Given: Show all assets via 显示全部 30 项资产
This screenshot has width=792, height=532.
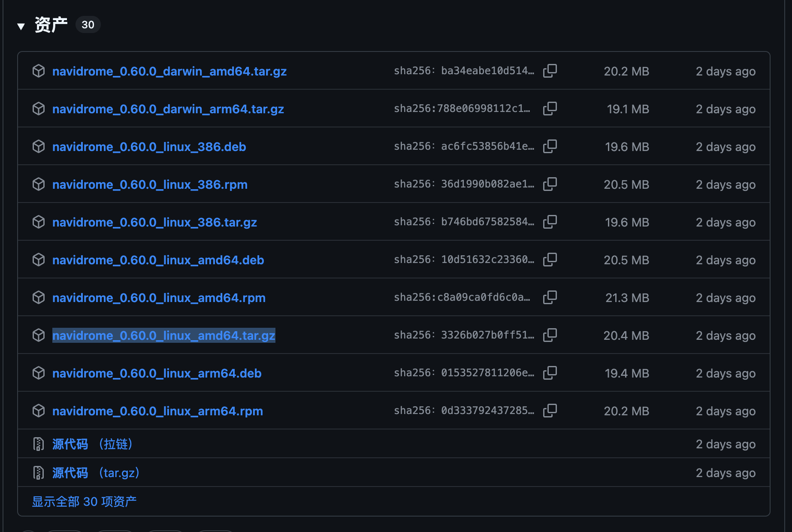Looking at the screenshot, I should 84,502.
